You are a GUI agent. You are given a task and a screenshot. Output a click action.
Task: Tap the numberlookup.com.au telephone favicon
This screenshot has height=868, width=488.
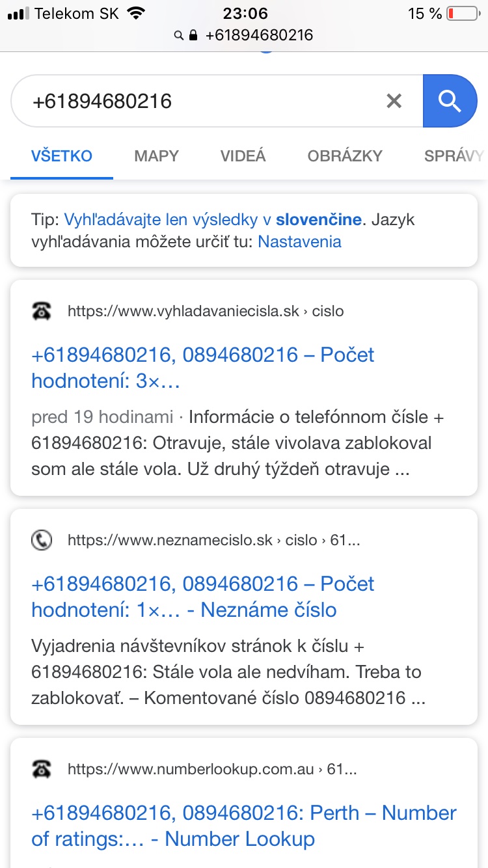pos(42,769)
